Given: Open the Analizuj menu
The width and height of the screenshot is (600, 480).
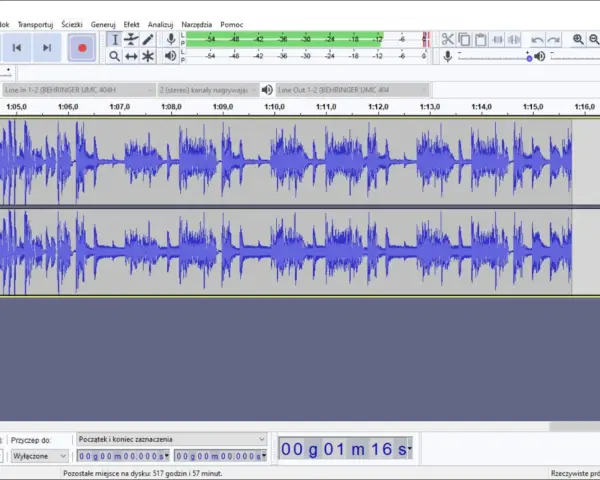Looking at the screenshot, I should (x=160, y=24).
